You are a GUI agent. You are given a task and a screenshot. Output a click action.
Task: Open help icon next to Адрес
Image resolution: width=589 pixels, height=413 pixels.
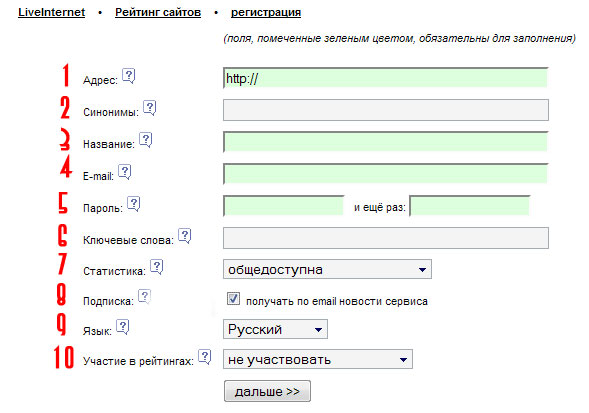128,76
